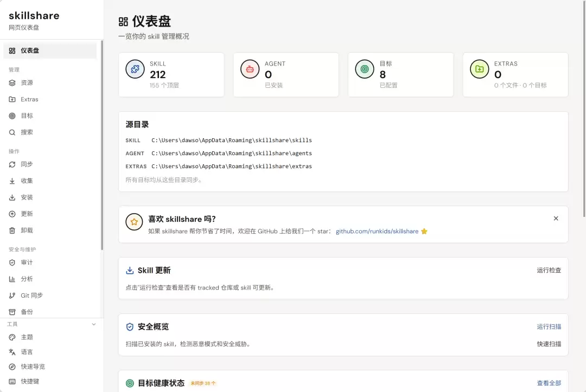
Task: Collapse the 工具 section chevron
Action: tap(94, 324)
